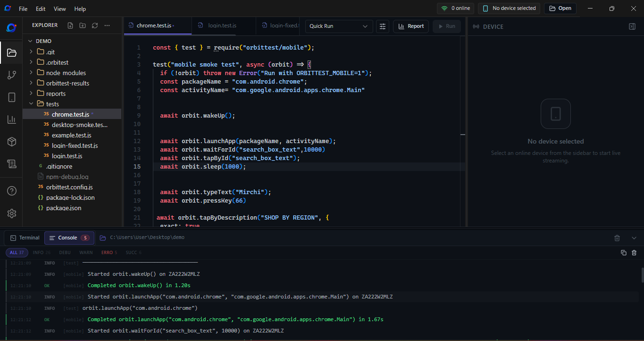Click the console log vertical scrollbar
The image size is (644, 341).
click(x=642, y=274)
